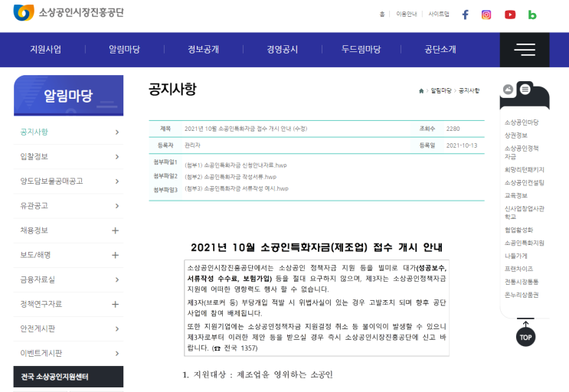Open 교육정보 in quick links

tap(515, 196)
